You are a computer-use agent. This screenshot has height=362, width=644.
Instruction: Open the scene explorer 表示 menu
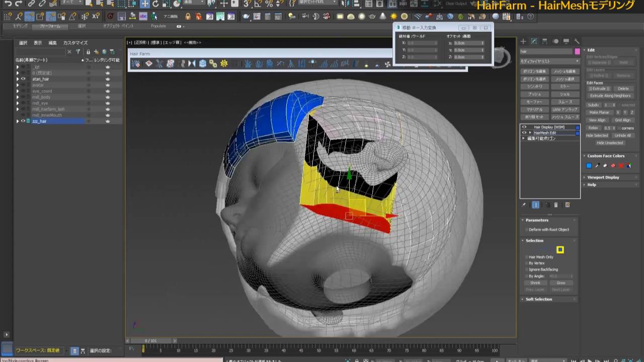pos(38,43)
